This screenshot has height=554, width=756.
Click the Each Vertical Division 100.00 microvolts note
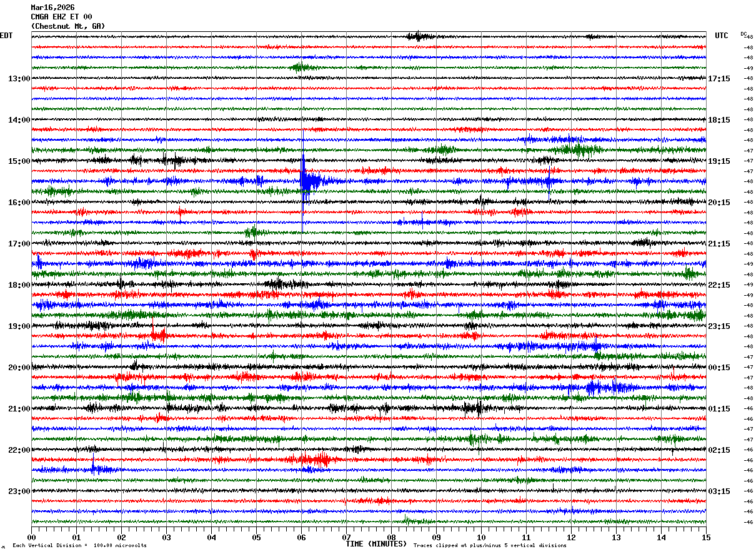[80, 545]
